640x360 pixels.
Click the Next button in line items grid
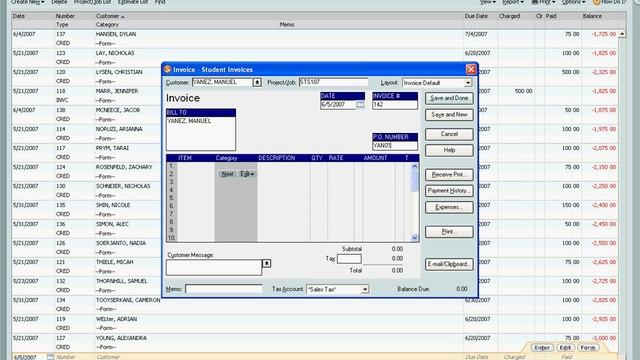pos(227,174)
